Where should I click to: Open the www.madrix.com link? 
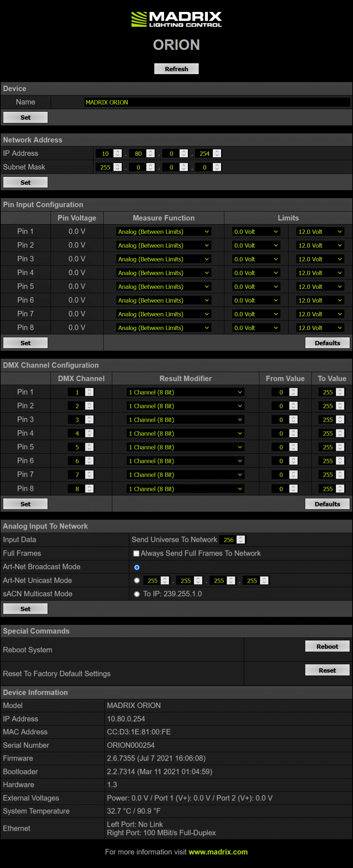pyautogui.click(x=218, y=852)
